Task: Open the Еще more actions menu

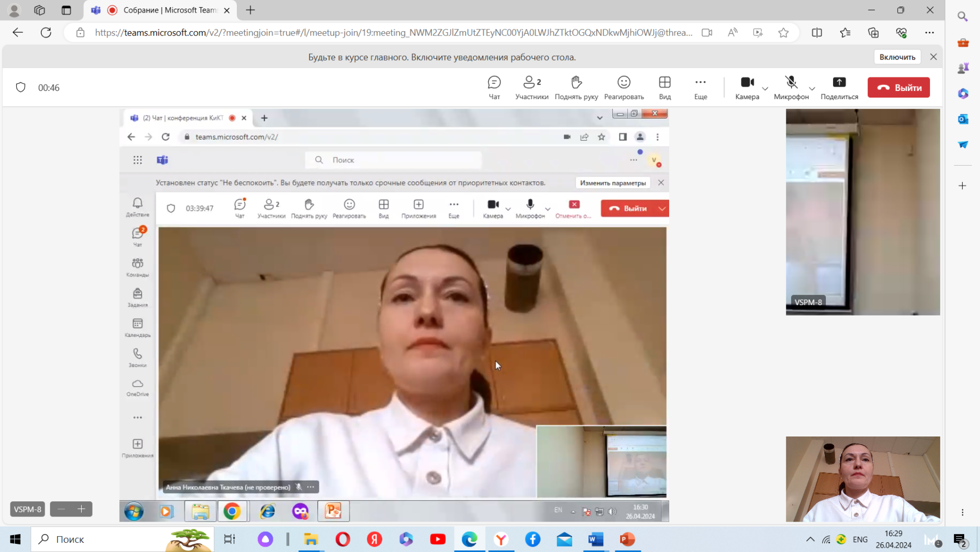Action: (700, 87)
